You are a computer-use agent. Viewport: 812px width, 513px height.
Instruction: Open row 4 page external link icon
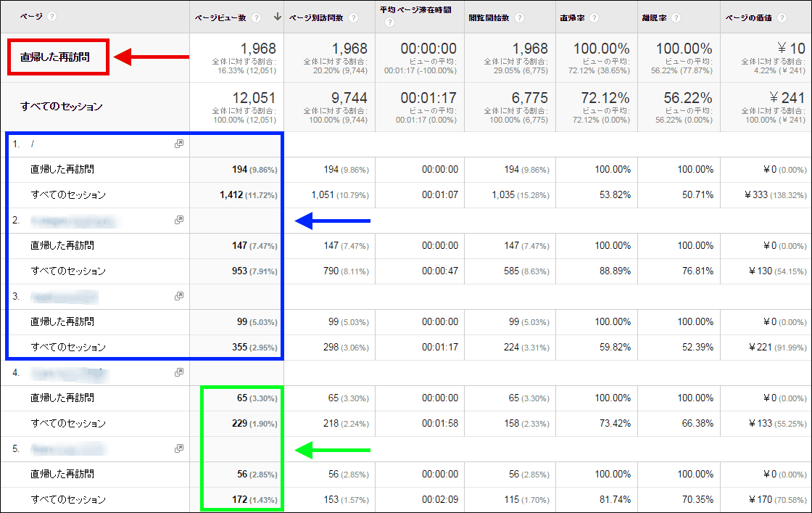pyautogui.click(x=178, y=372)
